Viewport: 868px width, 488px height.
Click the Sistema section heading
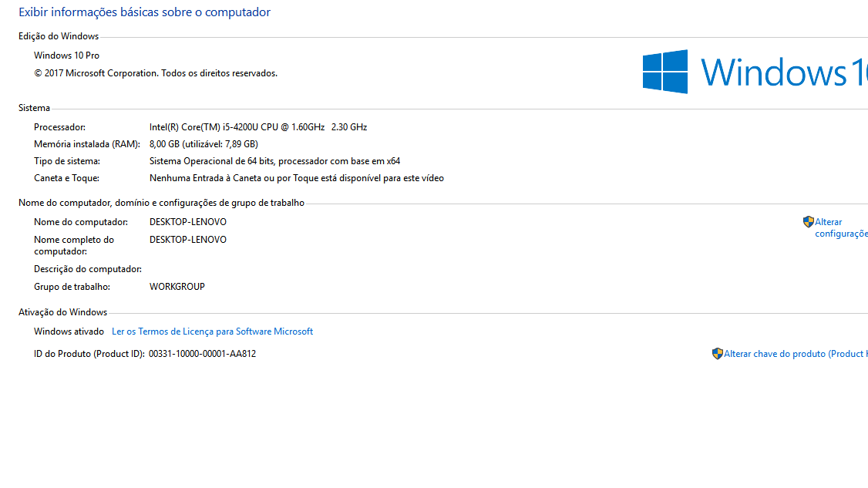coord(34,109)
